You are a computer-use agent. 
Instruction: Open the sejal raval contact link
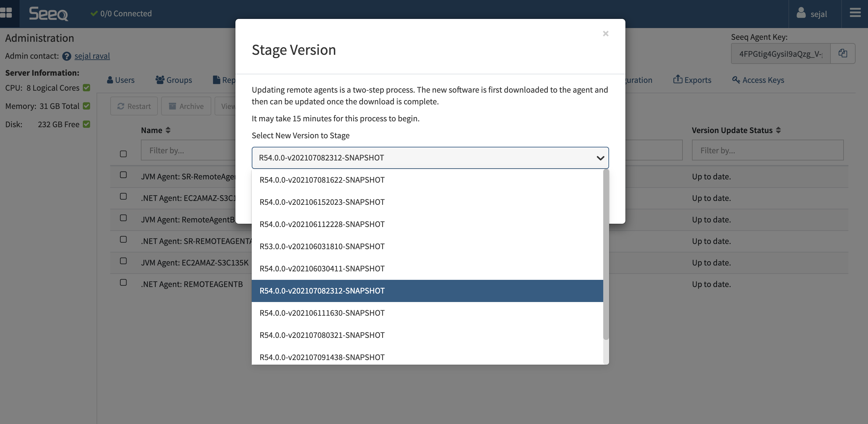(x=92, y=56)
